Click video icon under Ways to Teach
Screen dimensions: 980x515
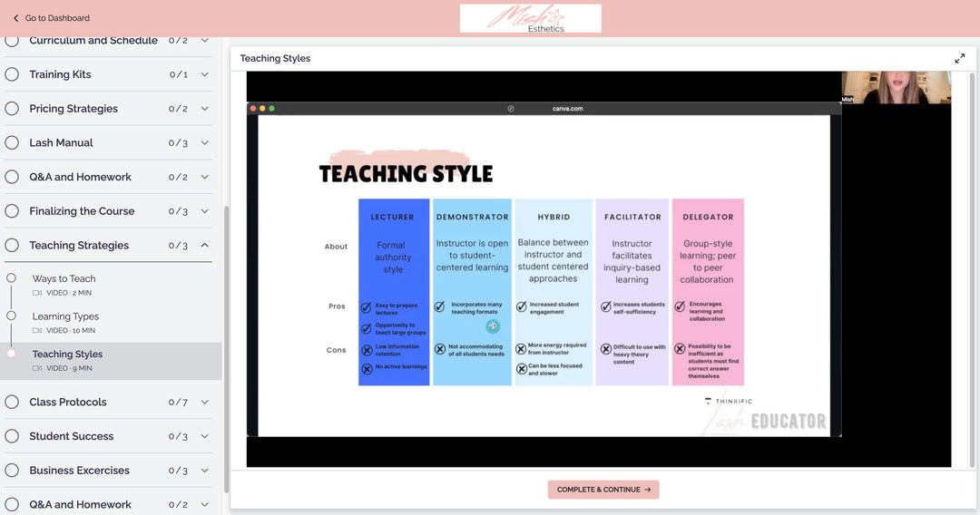click(x=37, y=294)
